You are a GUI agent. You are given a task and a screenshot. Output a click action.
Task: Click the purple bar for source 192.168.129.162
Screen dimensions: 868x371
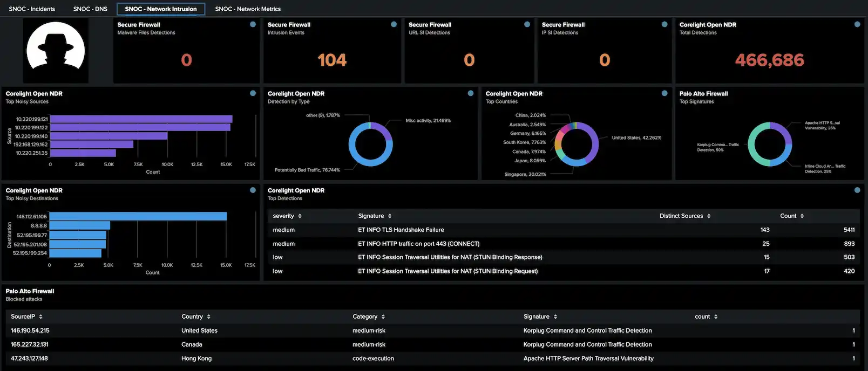click(92, 145)
